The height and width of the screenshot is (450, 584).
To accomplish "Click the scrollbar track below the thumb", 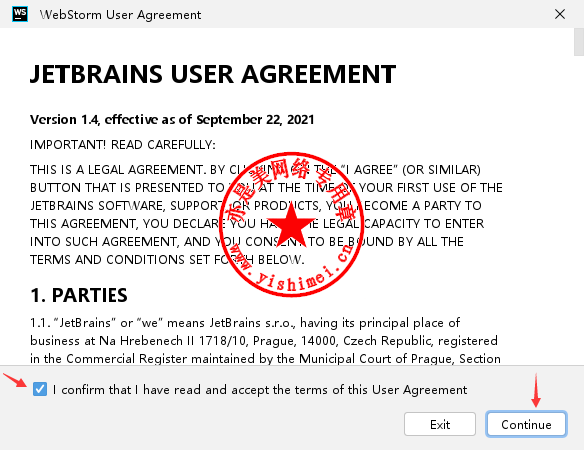I will (579, 210).
